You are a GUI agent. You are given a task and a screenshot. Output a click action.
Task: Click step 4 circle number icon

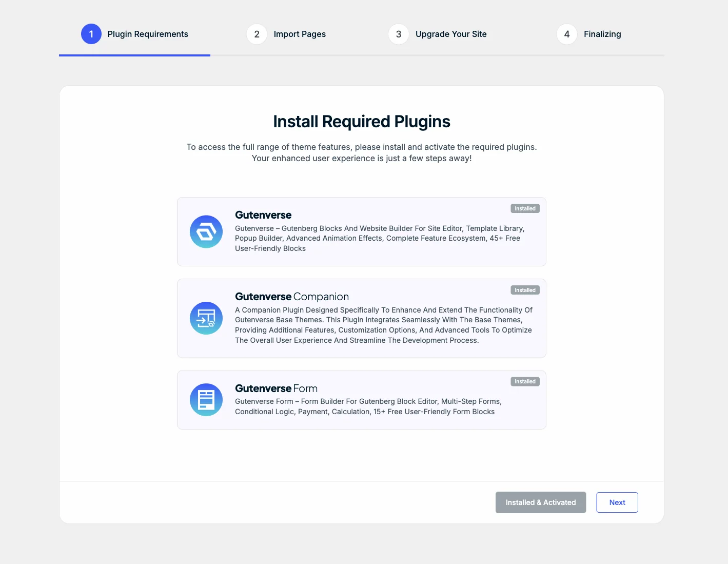(567, 34)
